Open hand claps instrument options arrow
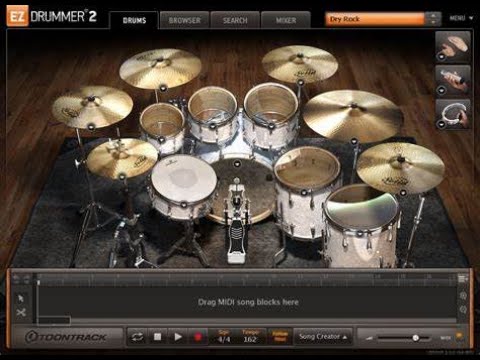This screenshot has width=480, height=360. pos(441,57)
